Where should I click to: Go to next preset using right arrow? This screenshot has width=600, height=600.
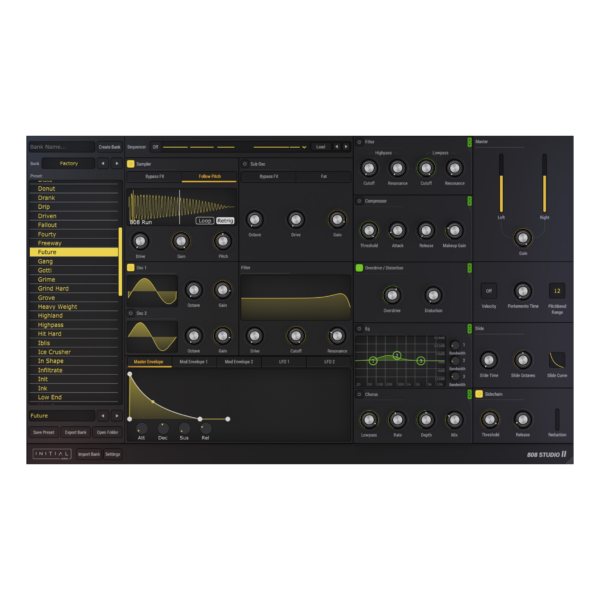pos(116,415)
